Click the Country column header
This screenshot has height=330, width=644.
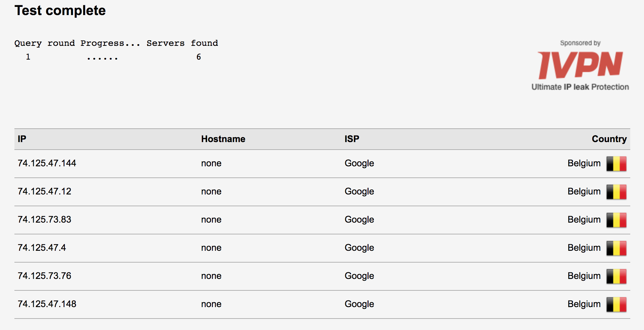pos(609,139)
